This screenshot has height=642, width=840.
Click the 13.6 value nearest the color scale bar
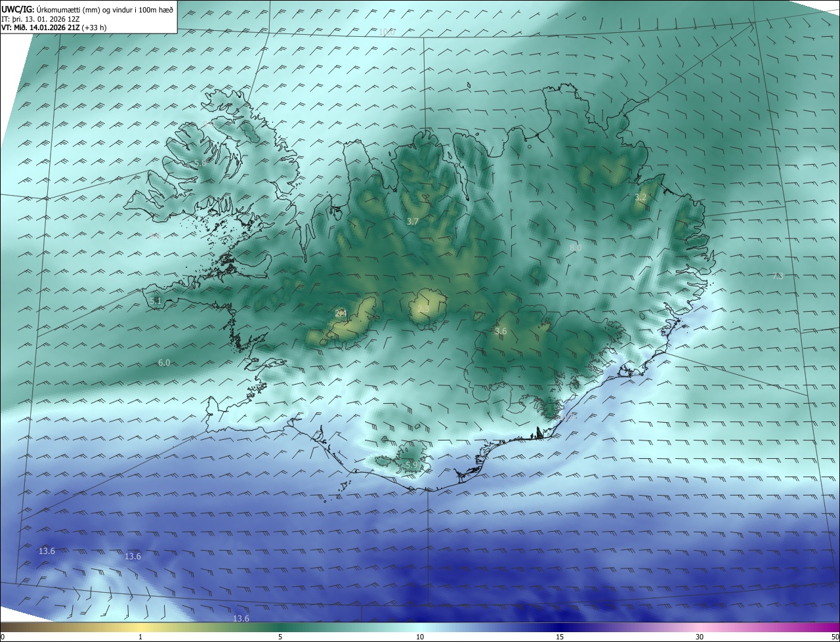241,619
